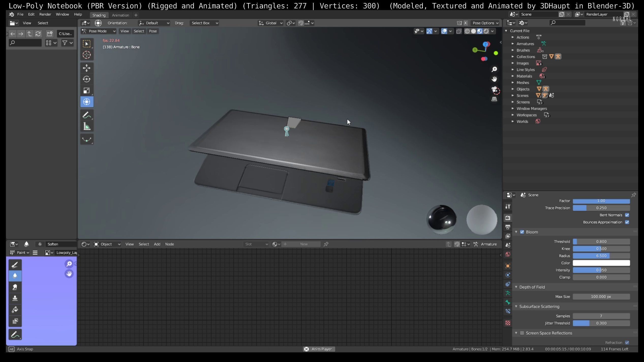Pick the Fill bucket paint tool
Viewport: 644px width, 362px height.
[x=15, y=310]
